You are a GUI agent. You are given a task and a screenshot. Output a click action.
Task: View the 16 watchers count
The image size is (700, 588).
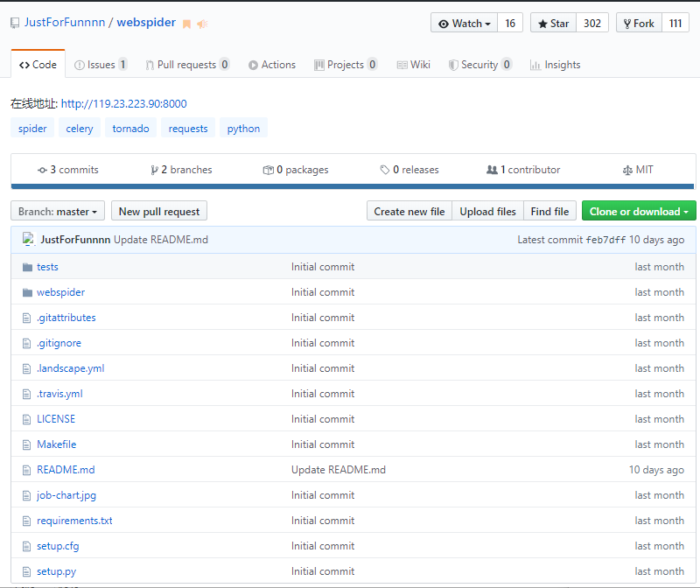pos(510,24)
